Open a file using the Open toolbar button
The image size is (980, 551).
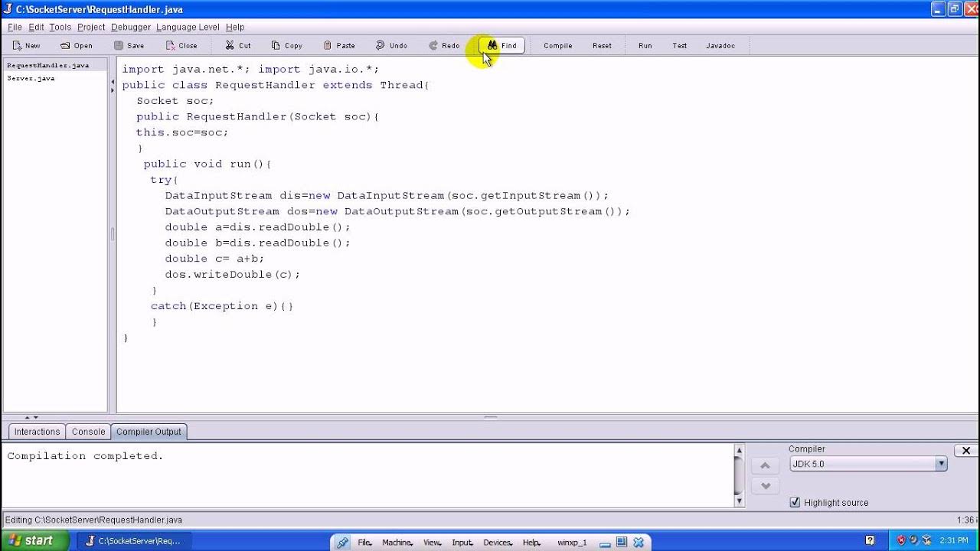coord(77,46)
